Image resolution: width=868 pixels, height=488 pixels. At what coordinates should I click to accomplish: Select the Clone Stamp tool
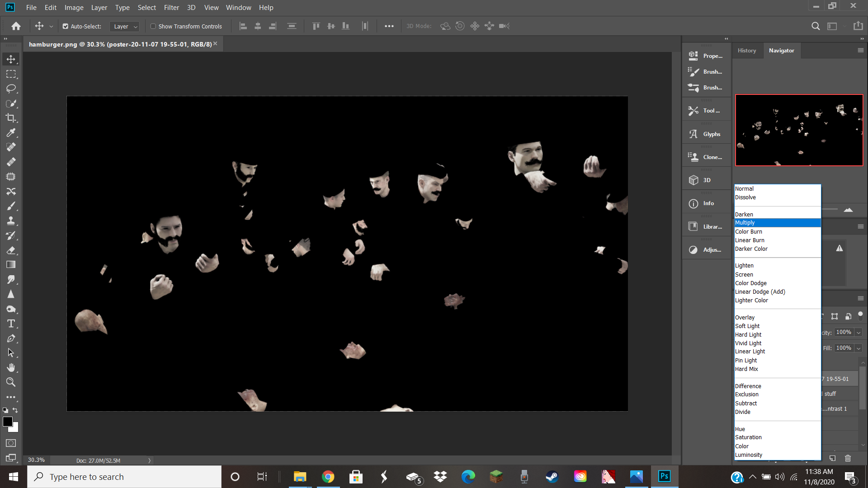click(x=11, y=221)
